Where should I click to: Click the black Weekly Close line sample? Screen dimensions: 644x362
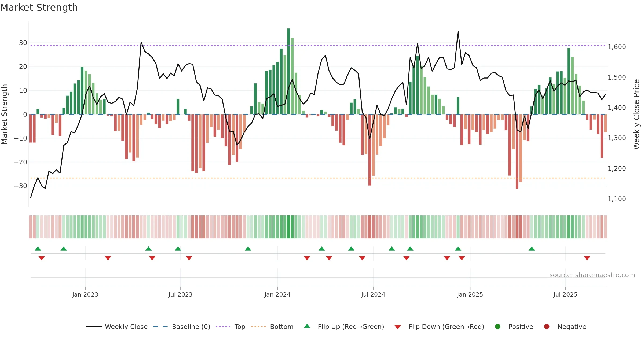pyautogui.click(x=94, y=327)
